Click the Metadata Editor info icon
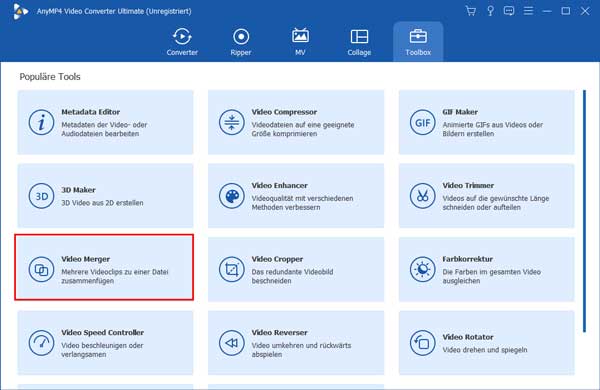This screenshot has width=600, height=390. coord(41,122)
